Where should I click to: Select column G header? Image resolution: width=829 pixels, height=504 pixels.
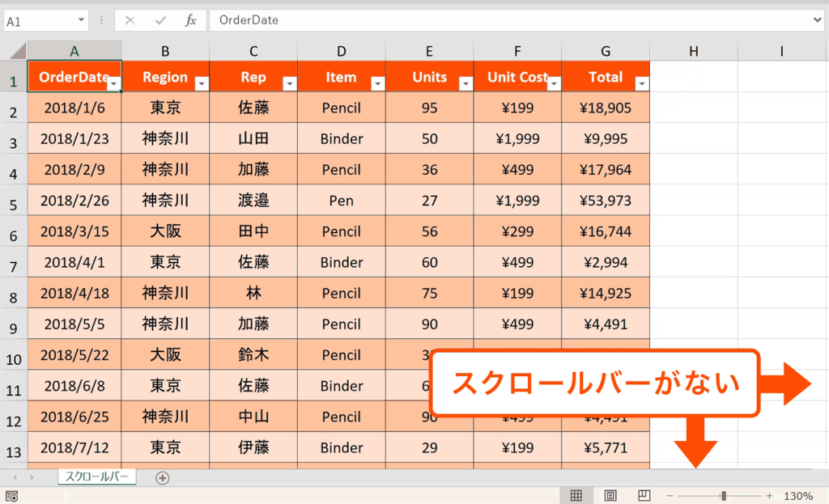pos(606,51)
